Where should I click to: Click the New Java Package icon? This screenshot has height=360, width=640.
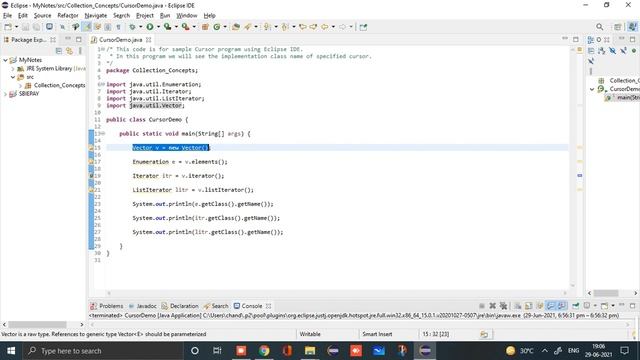click(x=205, y=27)
